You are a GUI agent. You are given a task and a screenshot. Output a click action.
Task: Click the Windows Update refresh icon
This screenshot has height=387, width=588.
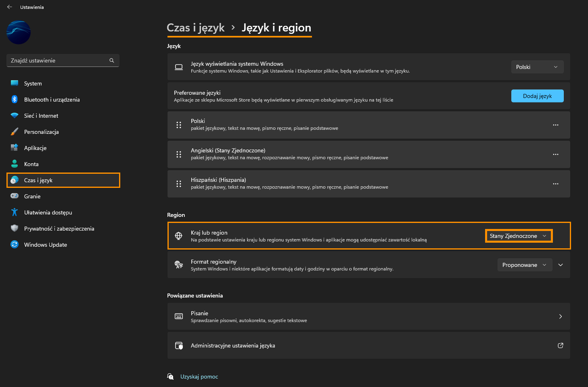pos(15,245)
